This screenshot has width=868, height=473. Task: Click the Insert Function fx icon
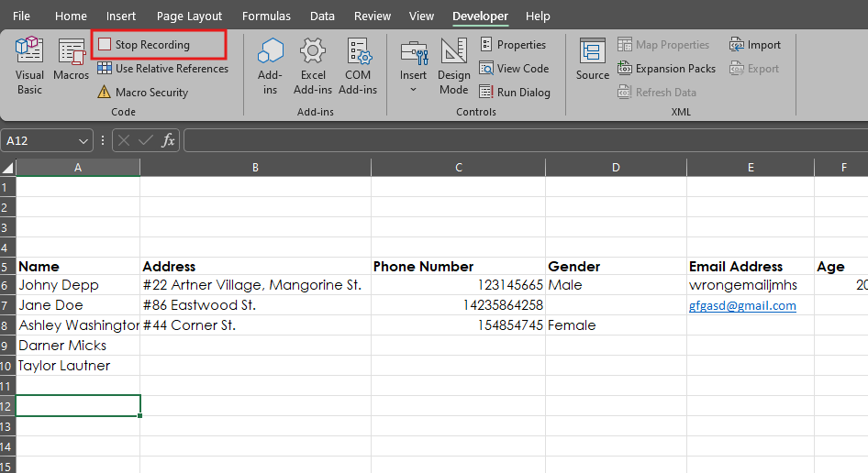169,140
